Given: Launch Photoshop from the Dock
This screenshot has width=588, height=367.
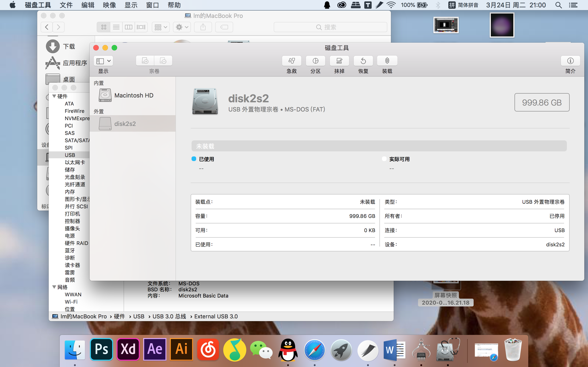Looking at the screenshot, I should coord(102,350).
